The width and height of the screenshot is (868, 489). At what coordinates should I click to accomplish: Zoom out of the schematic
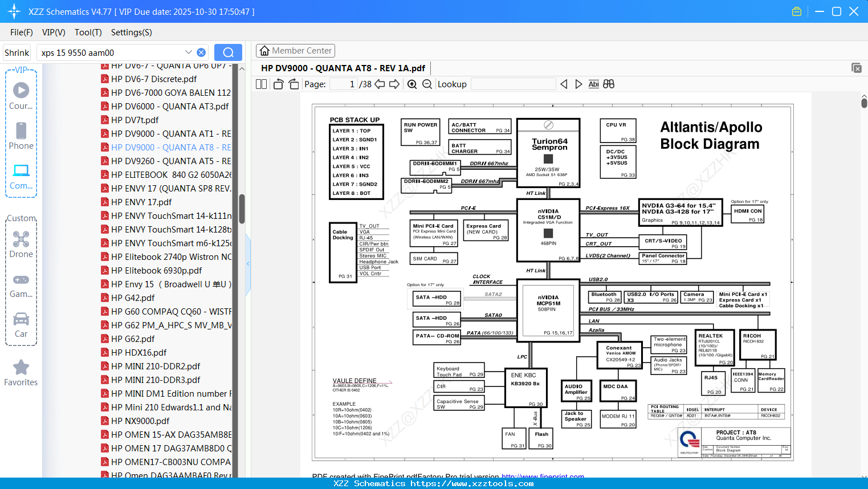(x=427, y=84)
